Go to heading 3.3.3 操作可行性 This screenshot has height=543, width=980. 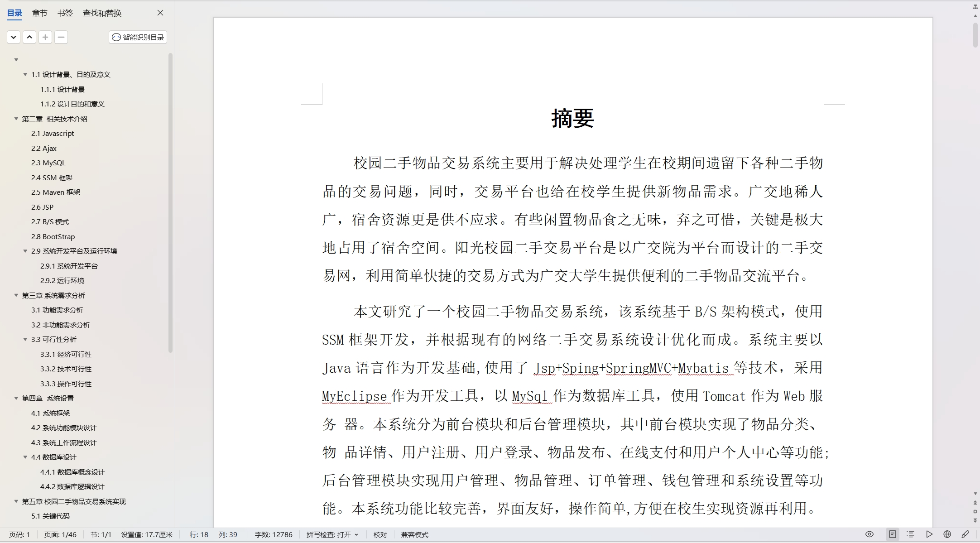pyautogui.click(x=66, y=384)
